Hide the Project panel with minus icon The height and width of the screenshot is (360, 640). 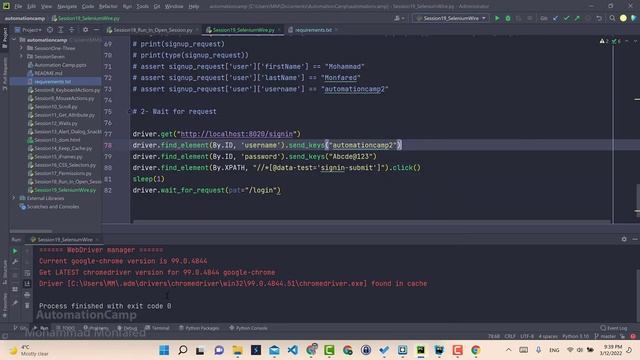96,30
